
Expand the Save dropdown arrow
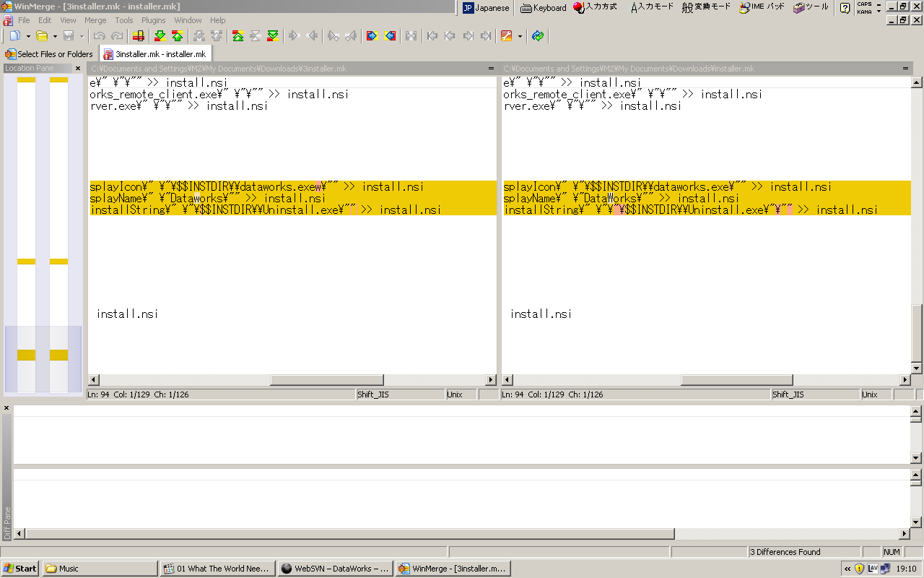click(82, 36)
